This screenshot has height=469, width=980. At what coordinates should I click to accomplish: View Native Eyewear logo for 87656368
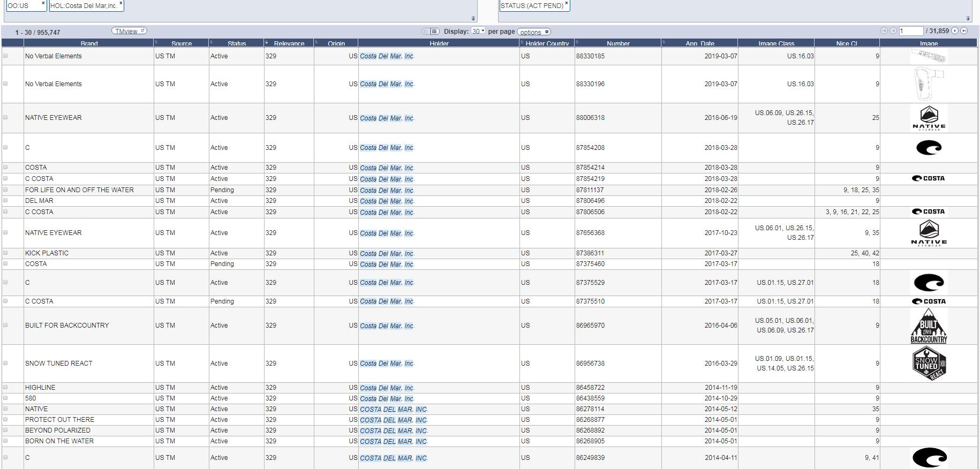929,233
